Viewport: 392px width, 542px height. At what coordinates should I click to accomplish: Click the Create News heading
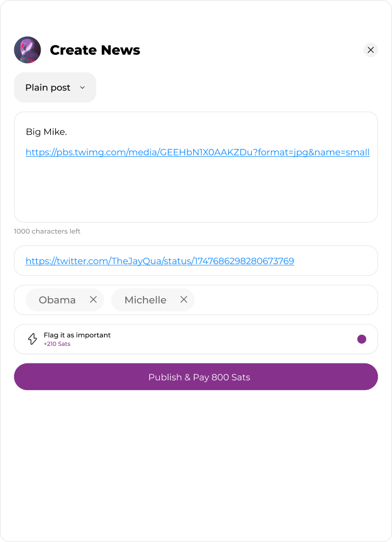pyautogui.click(x=95, y=50)
